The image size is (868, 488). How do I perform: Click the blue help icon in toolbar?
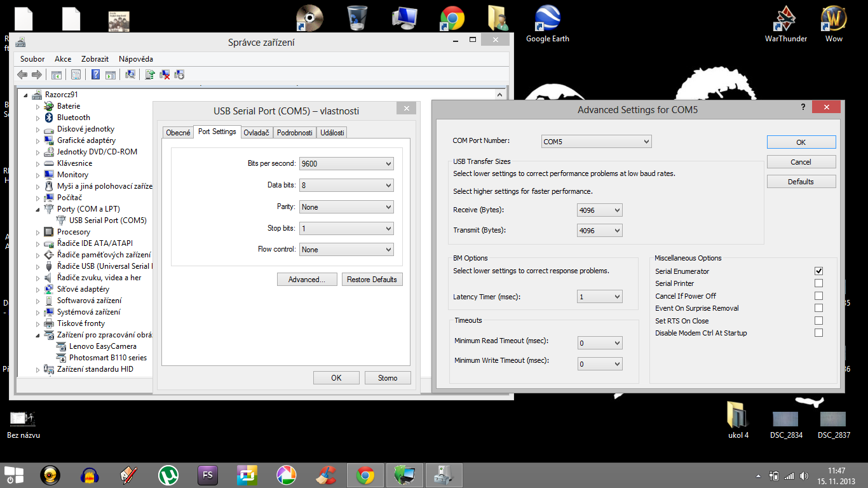pos(95,74)
